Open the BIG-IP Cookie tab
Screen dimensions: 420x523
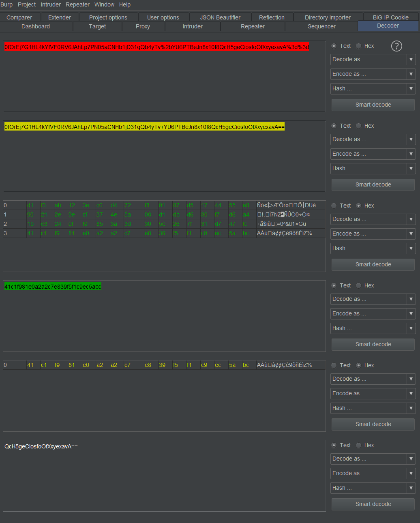pyautogui.click(x=390, y=17)
